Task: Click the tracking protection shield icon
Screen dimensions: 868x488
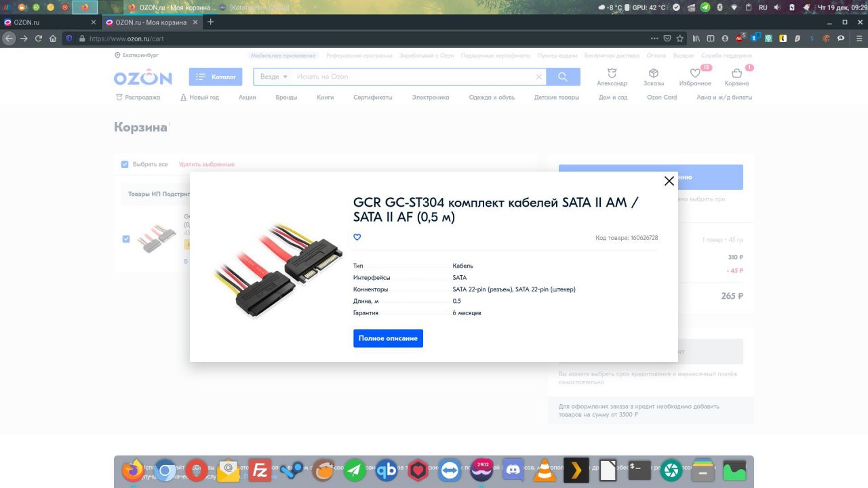Action: coord(68,39)
